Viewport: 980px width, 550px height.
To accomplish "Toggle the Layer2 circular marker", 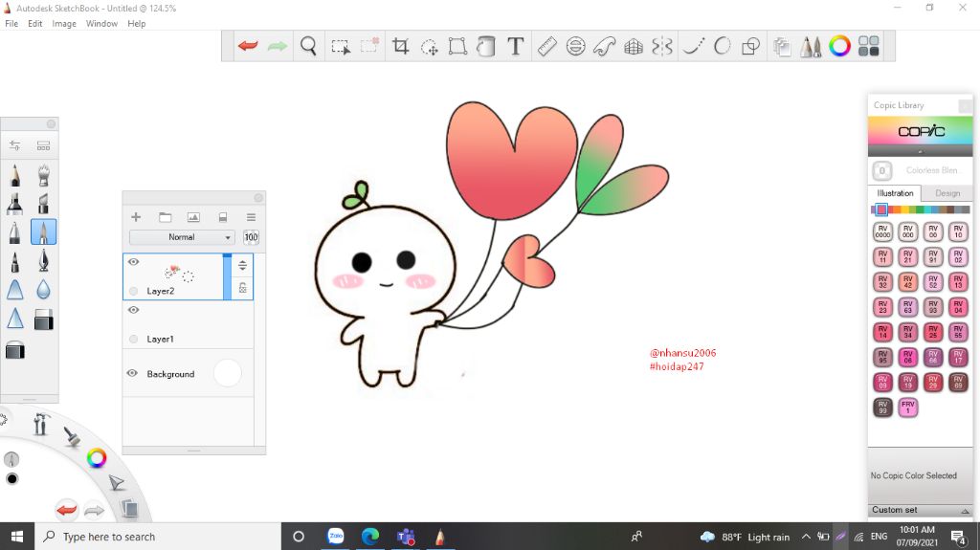I will point(133,291).
